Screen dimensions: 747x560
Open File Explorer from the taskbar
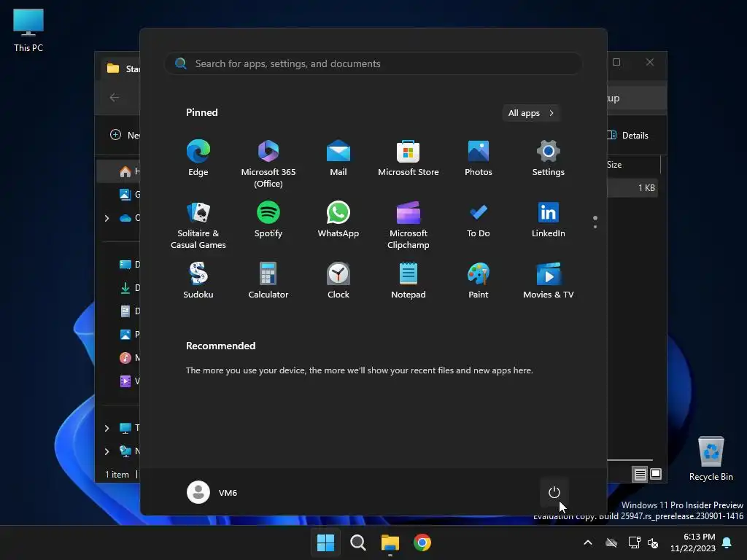point(390,542)
